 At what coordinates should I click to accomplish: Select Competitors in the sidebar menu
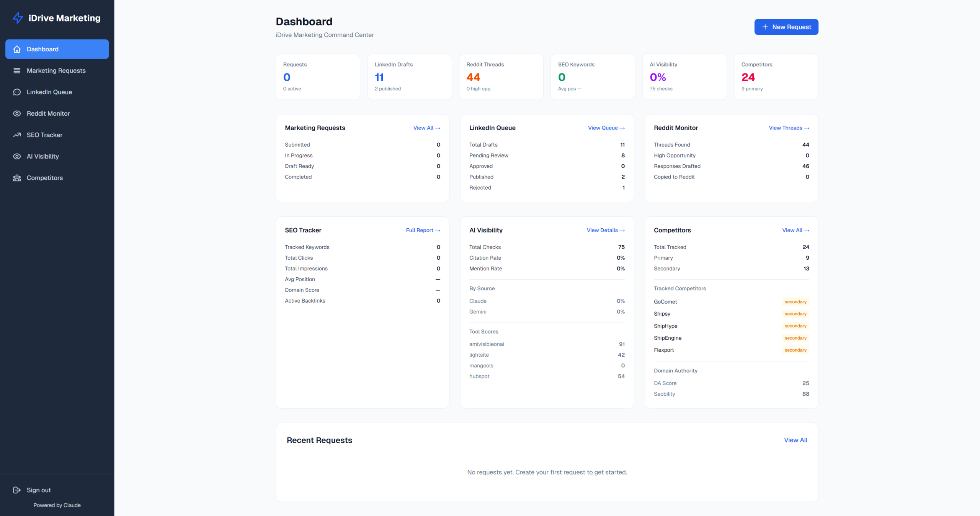click(57, 178)
